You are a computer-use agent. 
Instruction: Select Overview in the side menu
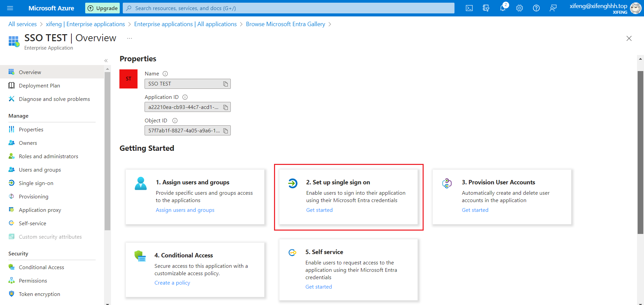[x=52, y=72]
